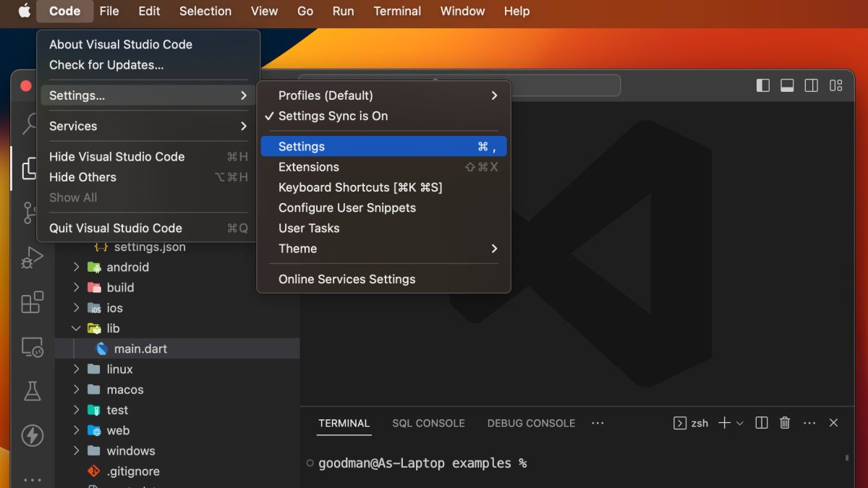The image size is (868, 488).
Task: Toggle Settings Sync is On
Action: [x=383, y=116]
